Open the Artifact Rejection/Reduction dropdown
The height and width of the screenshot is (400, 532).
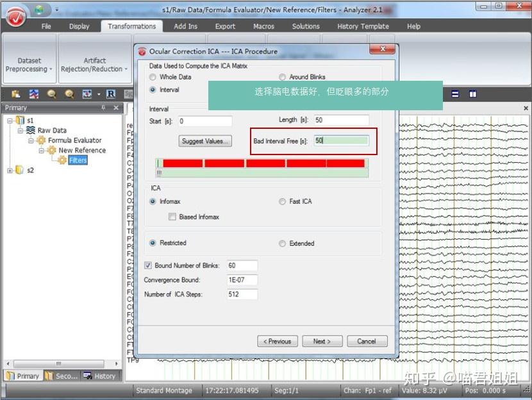[95, 65]
